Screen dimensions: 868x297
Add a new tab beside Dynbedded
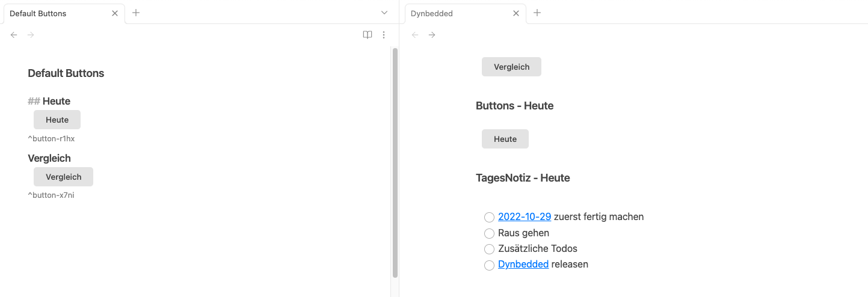[x=537, y=13]
